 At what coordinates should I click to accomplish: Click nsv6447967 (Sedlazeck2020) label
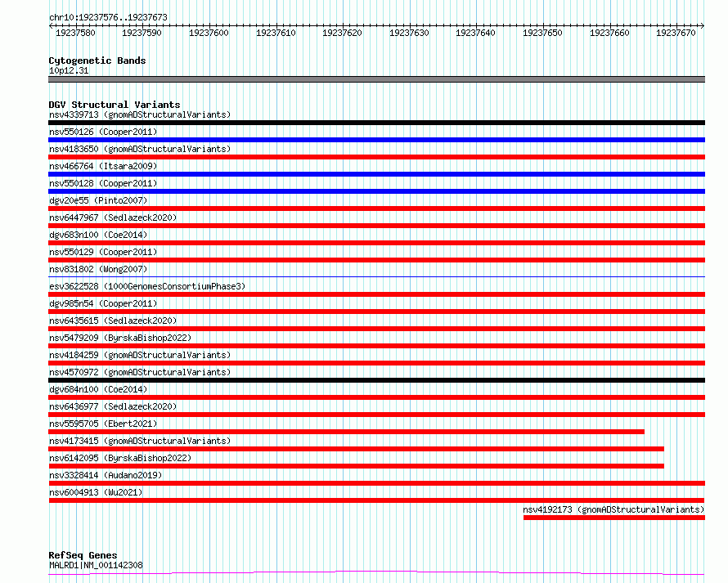(113, 218)
